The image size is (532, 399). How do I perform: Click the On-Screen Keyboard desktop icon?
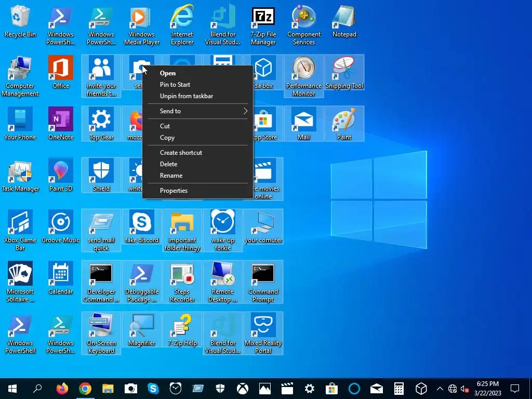101,334
